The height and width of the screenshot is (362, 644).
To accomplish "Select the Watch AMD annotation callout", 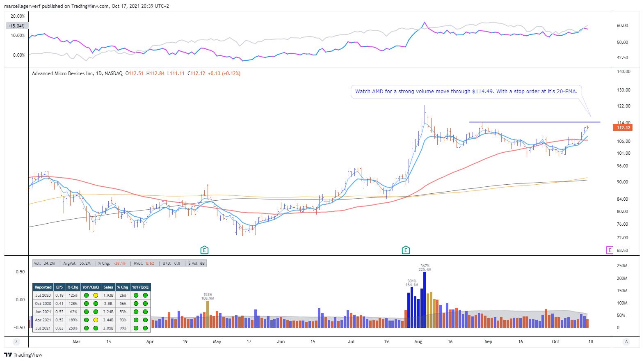I will pos(466,92).
